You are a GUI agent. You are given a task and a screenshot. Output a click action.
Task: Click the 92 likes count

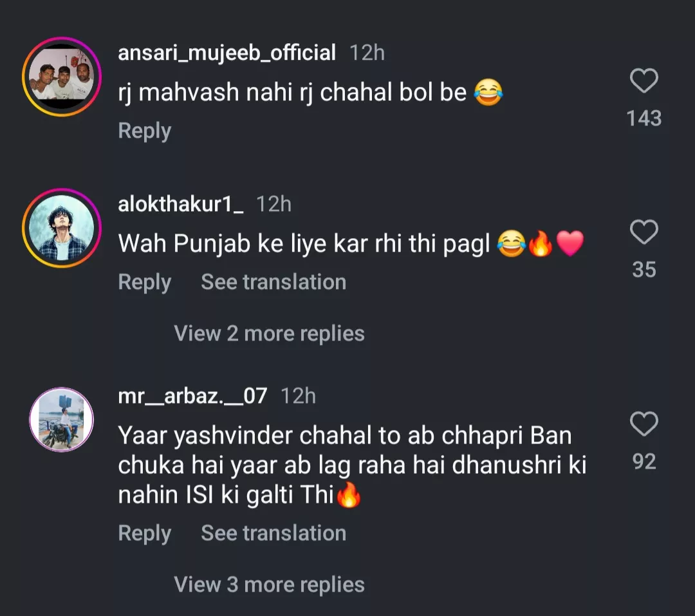pos(644,462)
